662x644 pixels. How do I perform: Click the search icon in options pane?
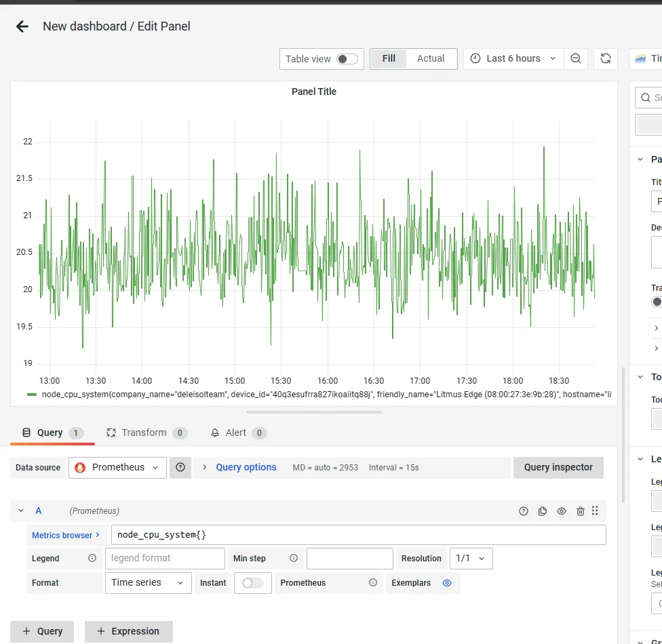pyautogui.click(x=646, y=98)
